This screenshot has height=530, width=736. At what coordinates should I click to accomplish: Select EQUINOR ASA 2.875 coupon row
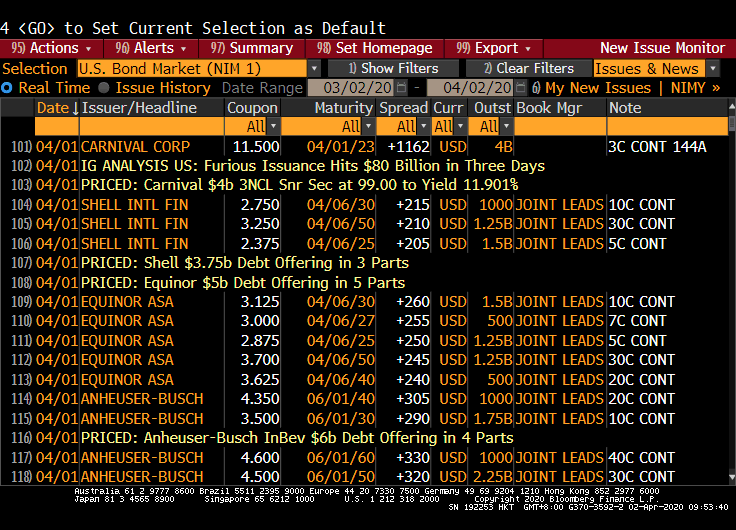point(364,341)
